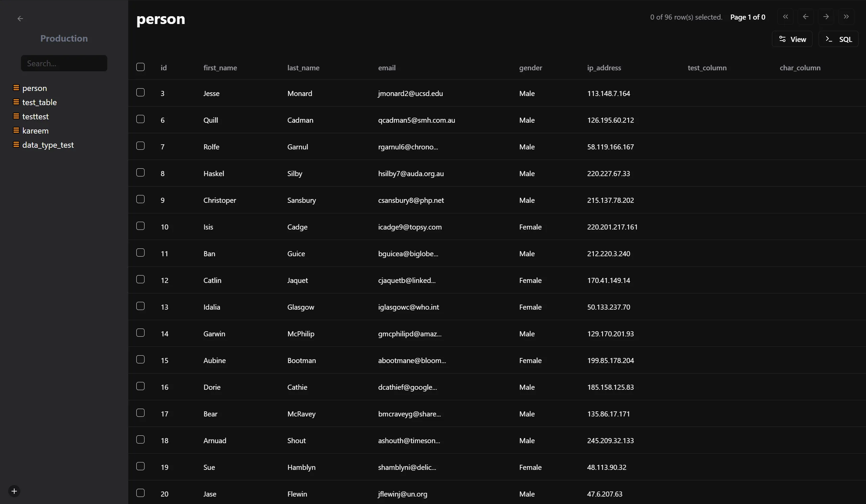
Task: Open the View options dropdown
Action: point(792,39)
